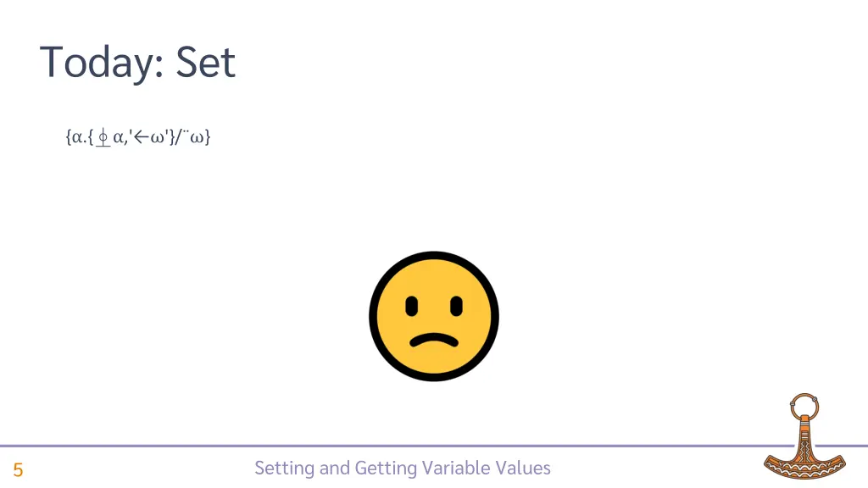The height and width of the screenshot is (488, 868).
Task: Click the sad face emoji
Action: (433, 315)
